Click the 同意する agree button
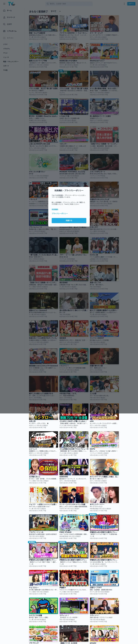The image size is (138, 644). (69, 220)
